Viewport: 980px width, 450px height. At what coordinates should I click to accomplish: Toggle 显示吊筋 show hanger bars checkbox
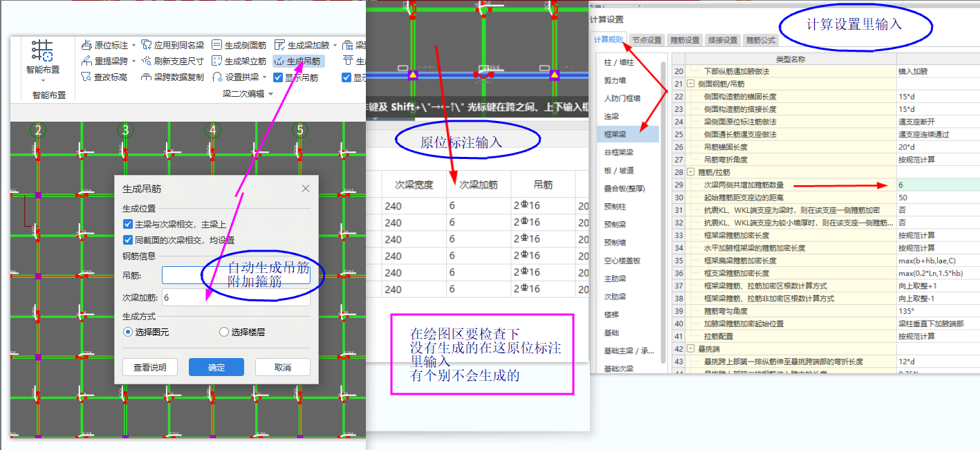[x=279, y=77]
